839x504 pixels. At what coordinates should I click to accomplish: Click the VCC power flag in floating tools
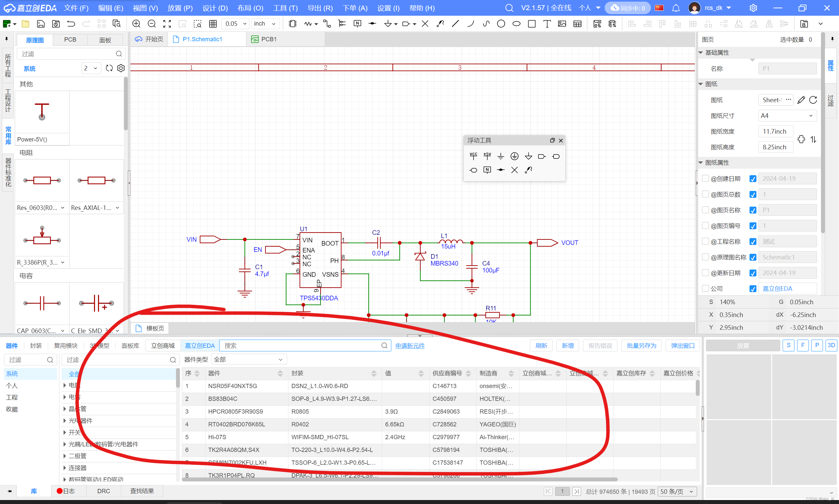coord(473,156)
